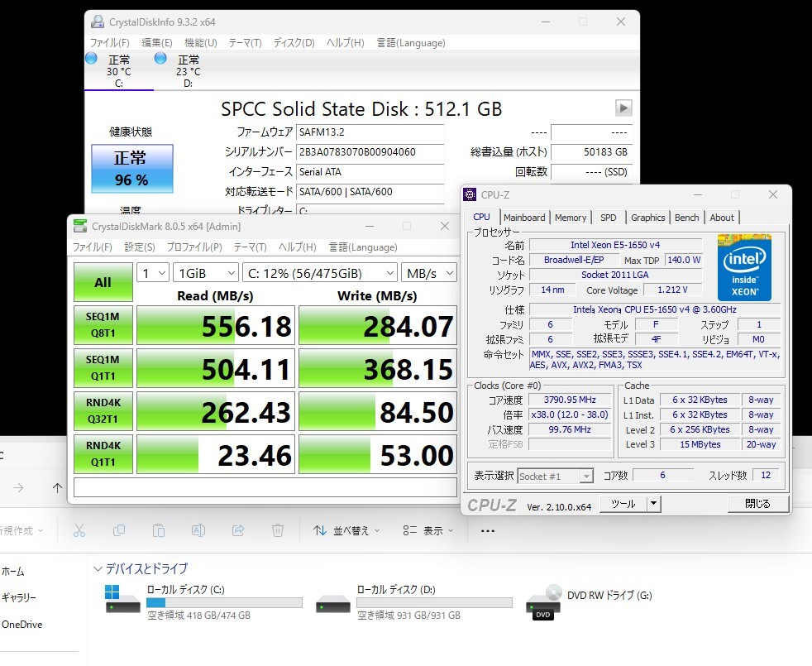
Task: Open the test size dropdown showing 1GiB
Action: (x=206, y=273)
